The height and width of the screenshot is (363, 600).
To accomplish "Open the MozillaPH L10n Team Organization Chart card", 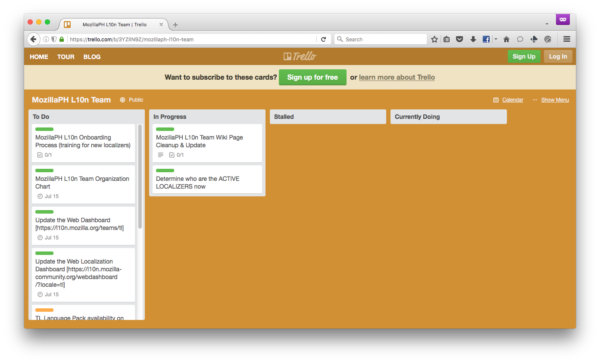I will point(83,184).
